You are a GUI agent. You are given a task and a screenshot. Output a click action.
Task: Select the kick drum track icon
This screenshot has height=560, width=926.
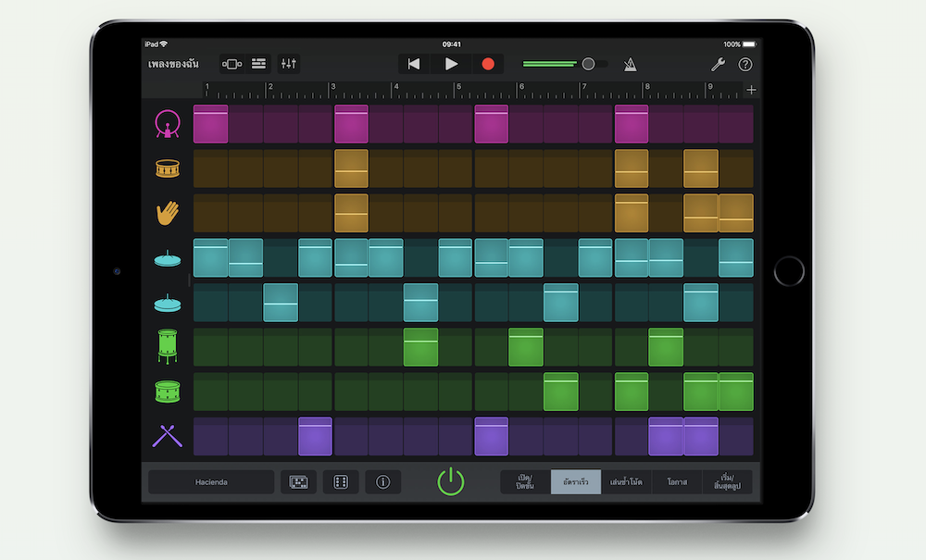coord(167,124)
